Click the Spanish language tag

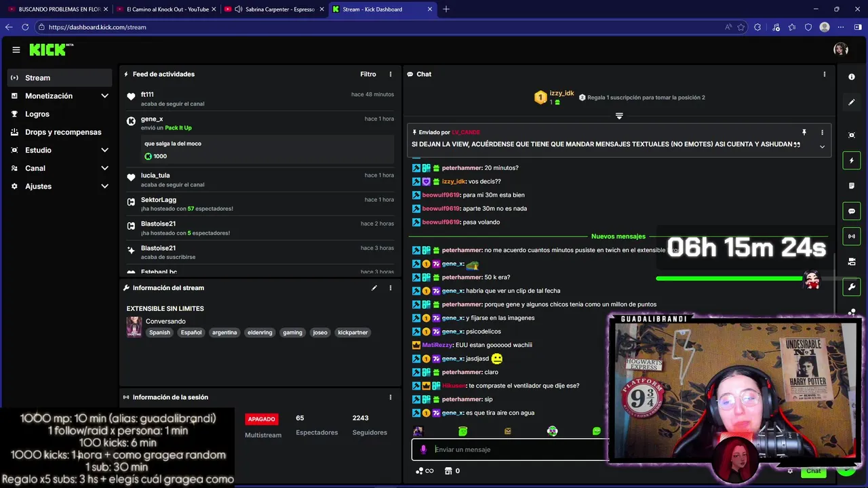click(159, 333)
